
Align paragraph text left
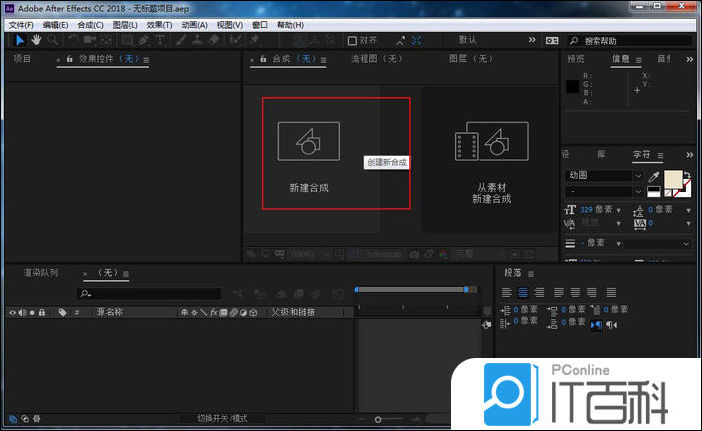pos(507,293)
